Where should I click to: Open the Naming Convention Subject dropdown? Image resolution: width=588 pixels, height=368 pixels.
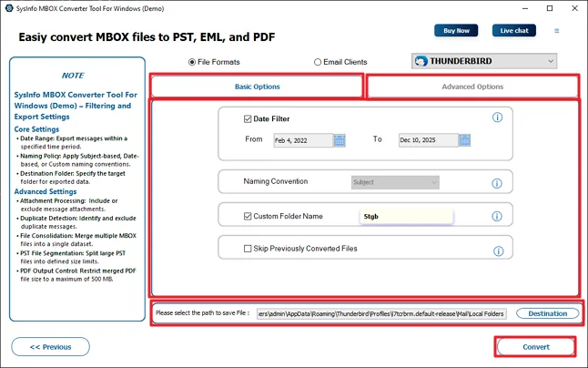[x=395, y=182]
